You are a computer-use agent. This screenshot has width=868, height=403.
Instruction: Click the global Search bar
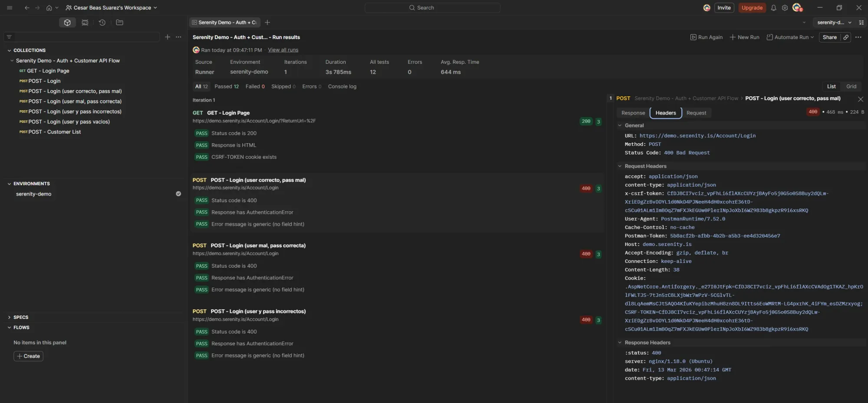point(432,7)
